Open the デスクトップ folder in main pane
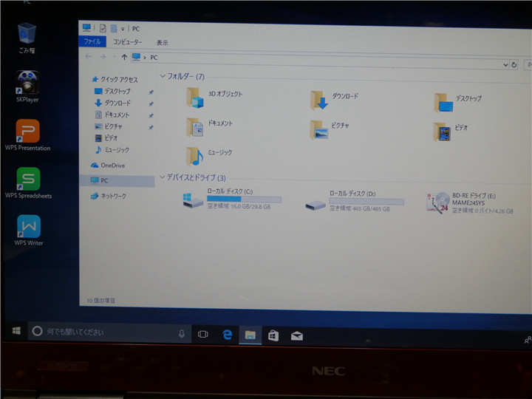The image size is (532, 399). (458, 102)
